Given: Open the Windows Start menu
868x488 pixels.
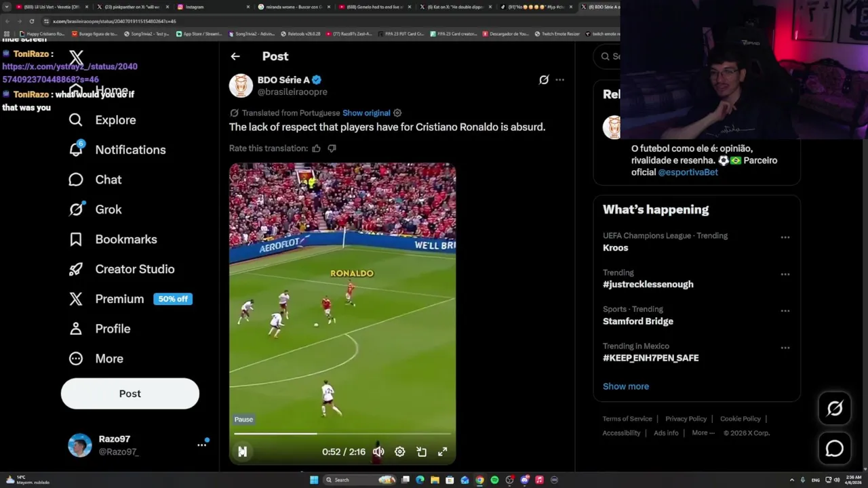Looking at the screenshot, I should tap(314, 480).
